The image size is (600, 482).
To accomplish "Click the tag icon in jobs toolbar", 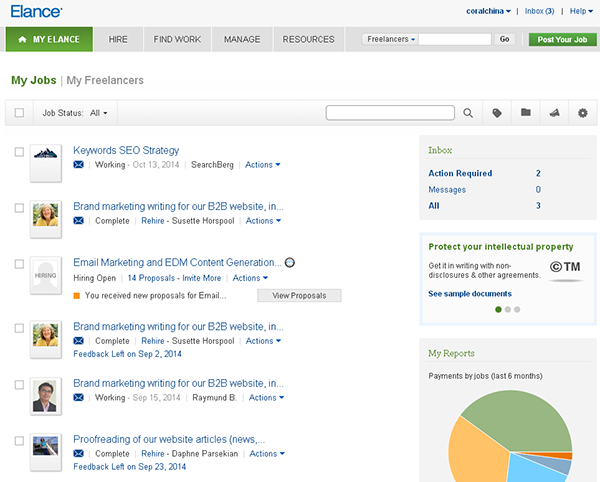I will [497, 113].
